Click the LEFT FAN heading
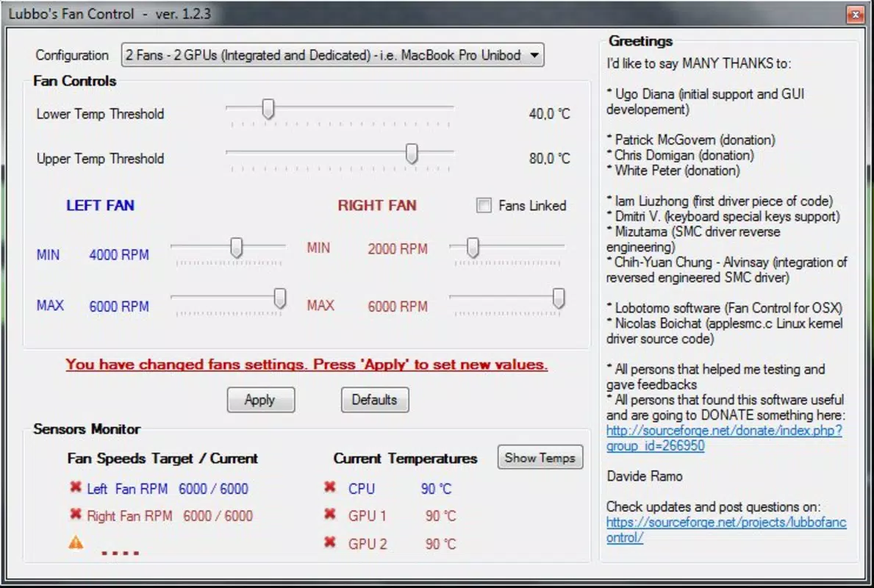The image size is (874, 588). 100,205
